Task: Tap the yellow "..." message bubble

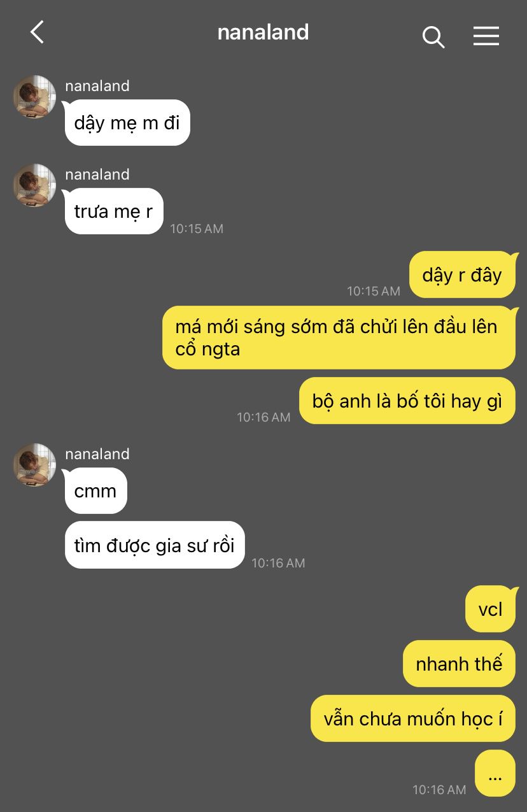Action: tap(495, 773)
